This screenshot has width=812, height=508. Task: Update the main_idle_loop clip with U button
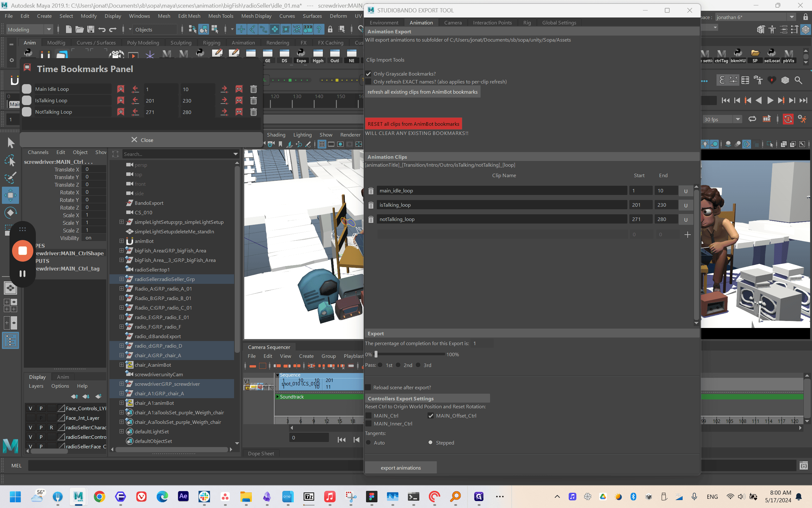[685, 191]
